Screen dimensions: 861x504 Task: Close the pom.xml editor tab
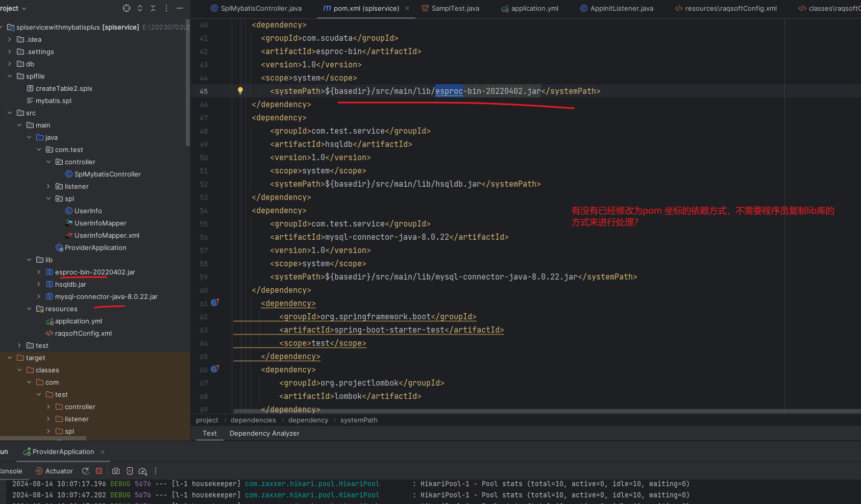(x=407, y=8)
